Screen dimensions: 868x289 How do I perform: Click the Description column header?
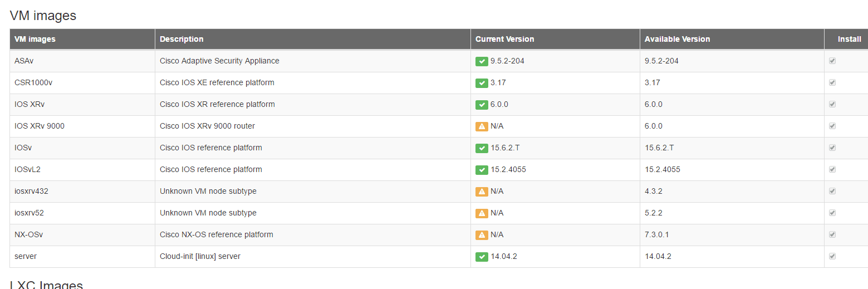pos(182,39)
